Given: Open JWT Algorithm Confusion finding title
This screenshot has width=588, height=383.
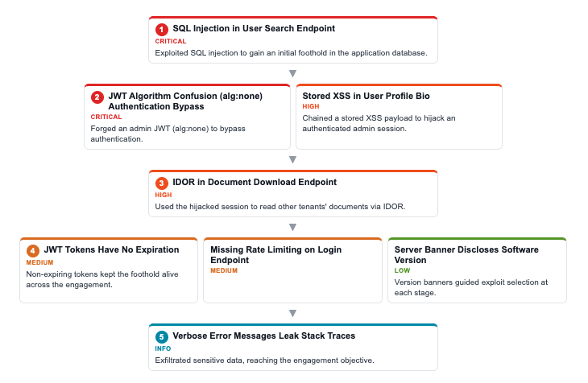Looking at the screenshot, I should [185, 101].
